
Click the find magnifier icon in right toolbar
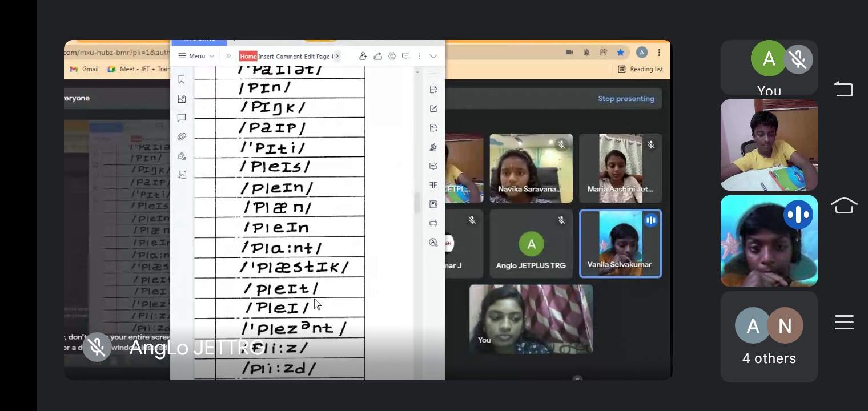pyautogui.click(x=433, y=243)
